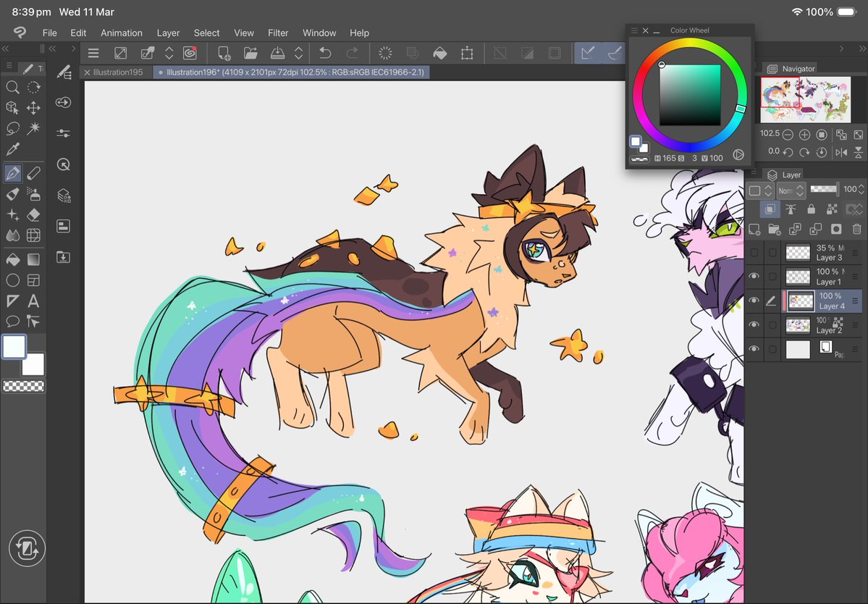Viewport: 868px width, 604px height.
Task: Open the Filter menu
Action: [278, 33]
